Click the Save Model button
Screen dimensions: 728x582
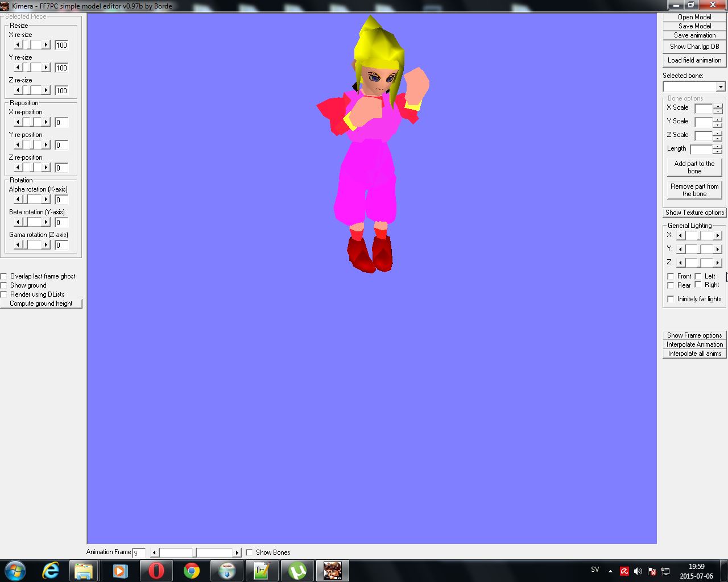(x=694, y=26)
